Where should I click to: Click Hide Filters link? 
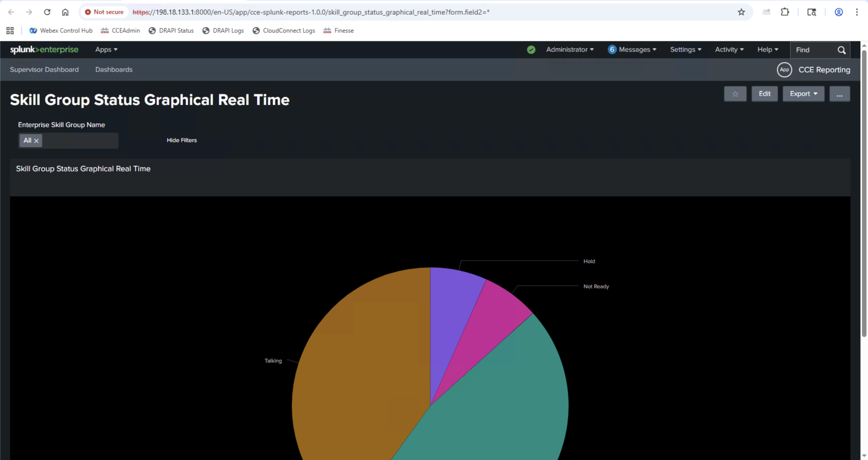point(182,140)
